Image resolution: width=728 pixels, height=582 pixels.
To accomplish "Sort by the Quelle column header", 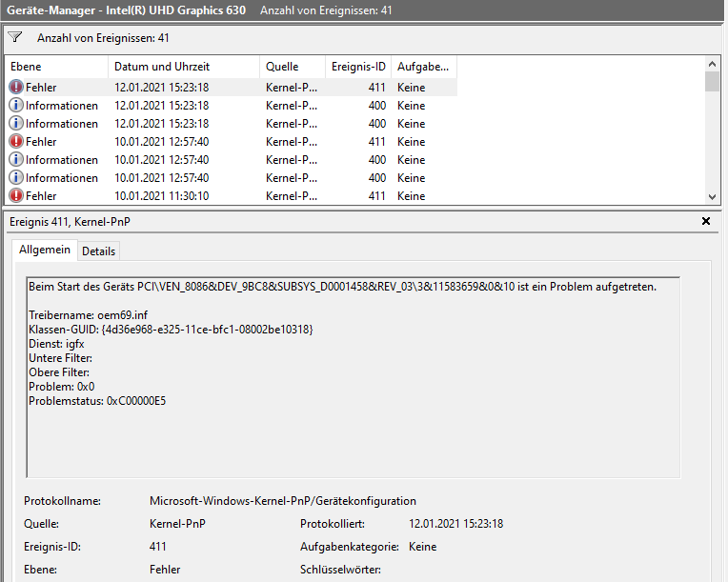I will click(293, 67).
